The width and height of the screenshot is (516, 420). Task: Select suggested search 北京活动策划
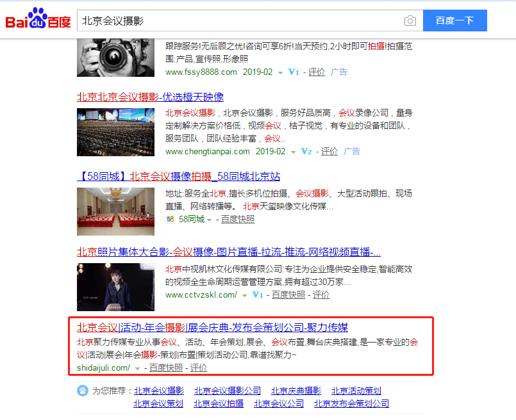coord(356,391)
